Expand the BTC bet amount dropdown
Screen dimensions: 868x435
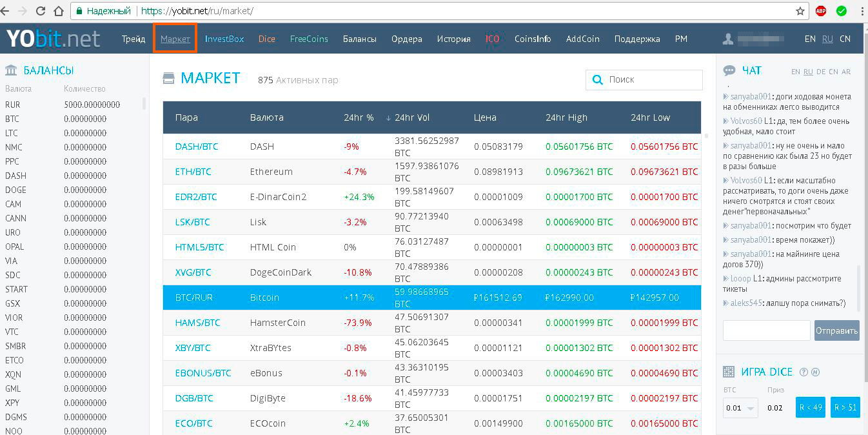point(740,408)
